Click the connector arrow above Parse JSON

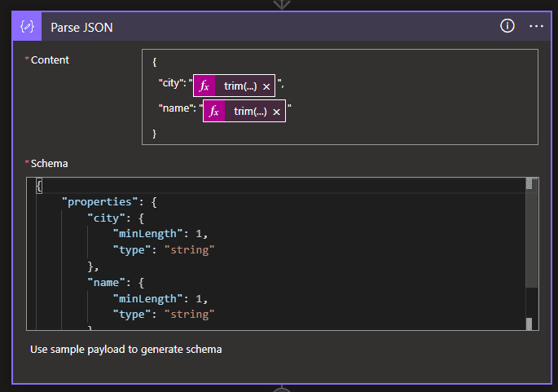(281, 4)
